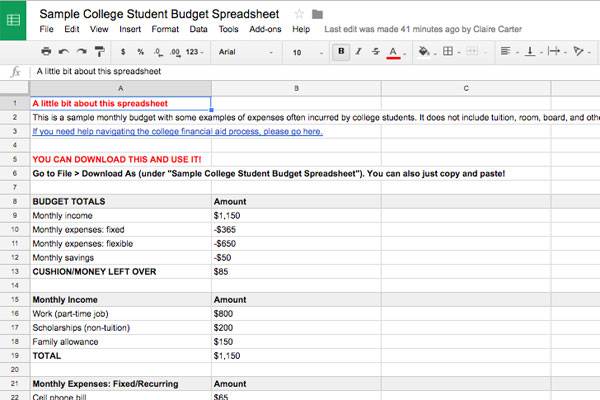This screenshot has width=600, height=400.
Task: Print the spreadsheet
Action: click(x=46, y=51)
